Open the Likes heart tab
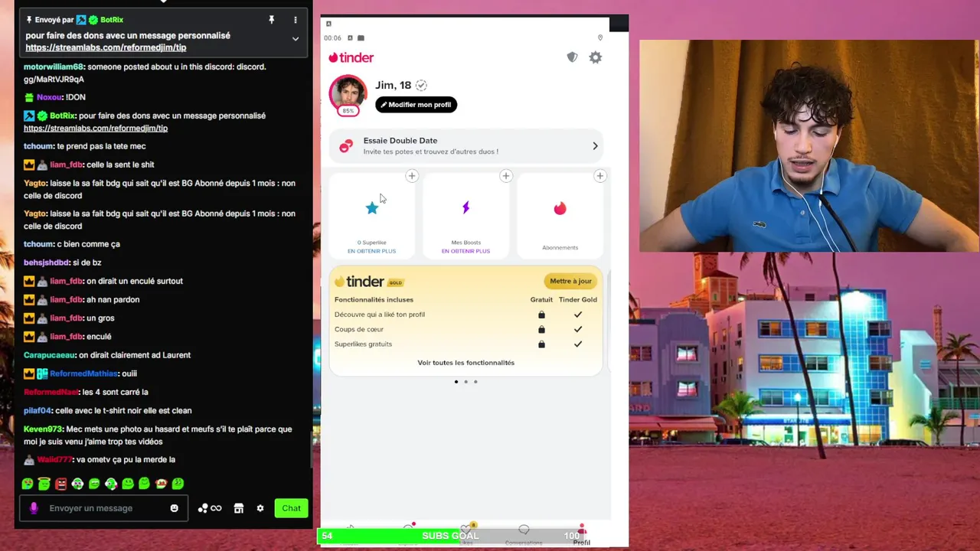The height and width of the screenshot is (551, 980). (x=465, y=534)
